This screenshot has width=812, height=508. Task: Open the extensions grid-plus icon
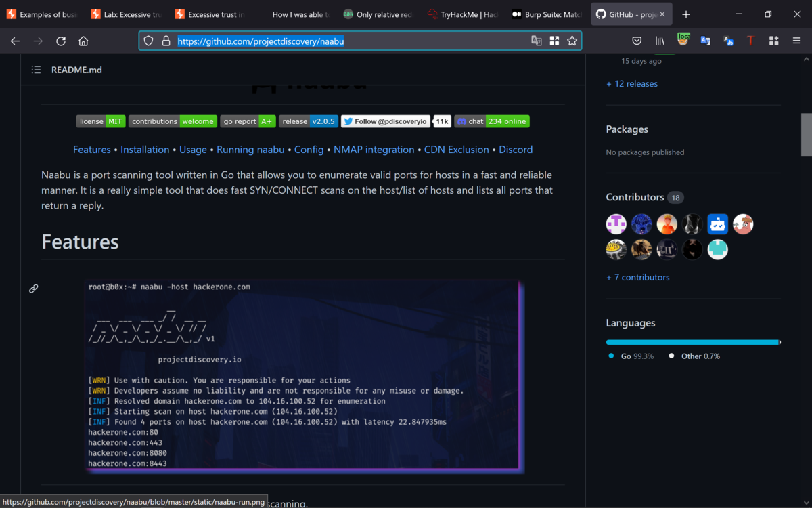coord(773,41)
